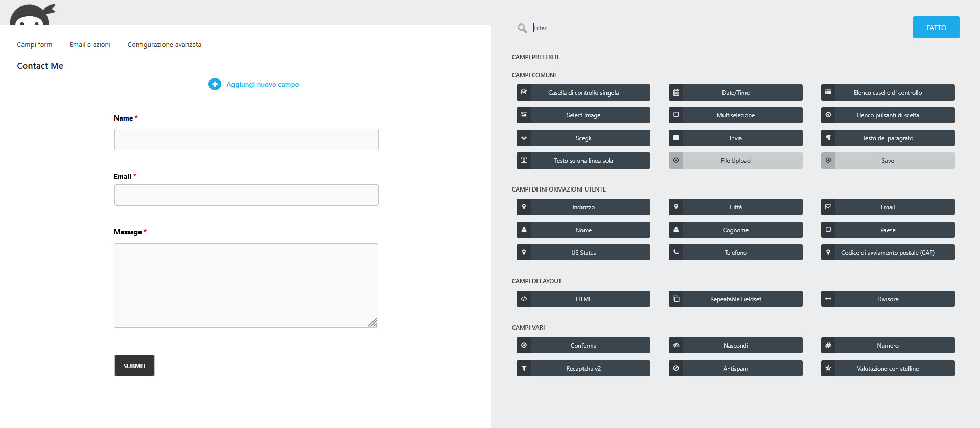Click the Conferma check-circle icon

[524, 345]
